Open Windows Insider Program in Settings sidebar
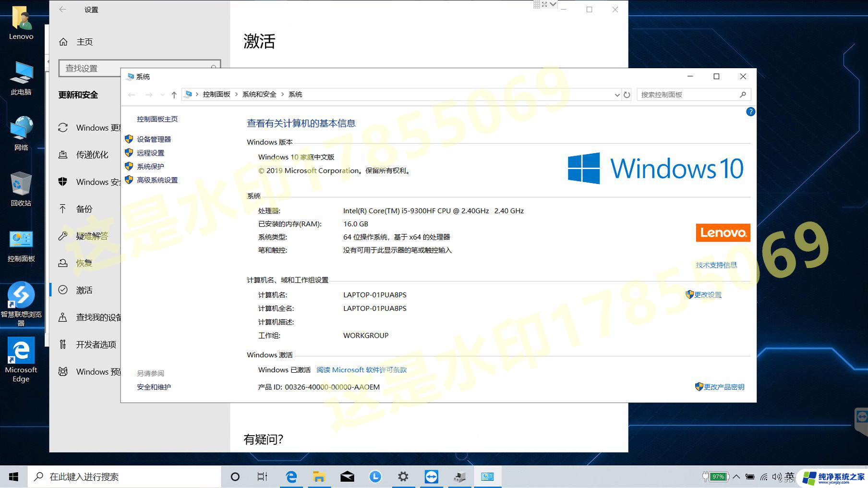The height and width of the screenshot is (488, 868). coord(90,372)
